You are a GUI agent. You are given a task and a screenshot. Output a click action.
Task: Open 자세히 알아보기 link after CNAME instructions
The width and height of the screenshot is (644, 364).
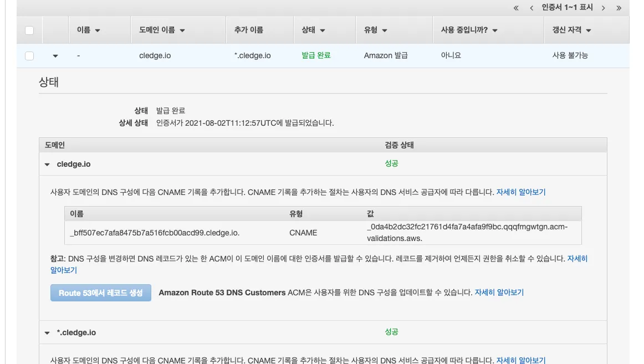[x=520, y=192]
